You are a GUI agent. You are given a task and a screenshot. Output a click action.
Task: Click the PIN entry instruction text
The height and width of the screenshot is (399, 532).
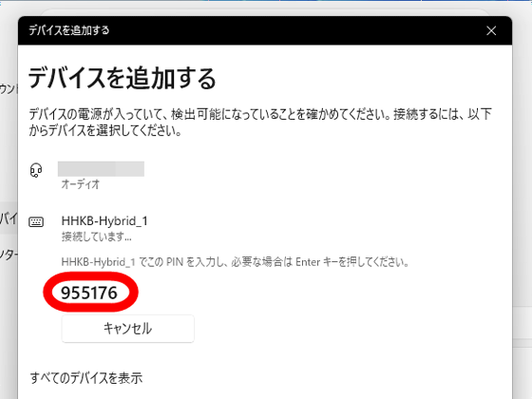235,262
